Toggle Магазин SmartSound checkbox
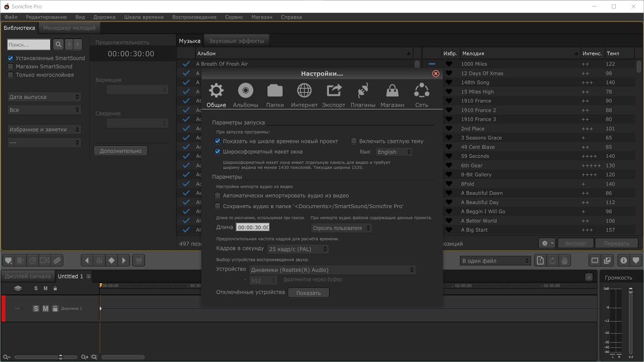The height and width of the screenshot is (362, 644). 10,66
